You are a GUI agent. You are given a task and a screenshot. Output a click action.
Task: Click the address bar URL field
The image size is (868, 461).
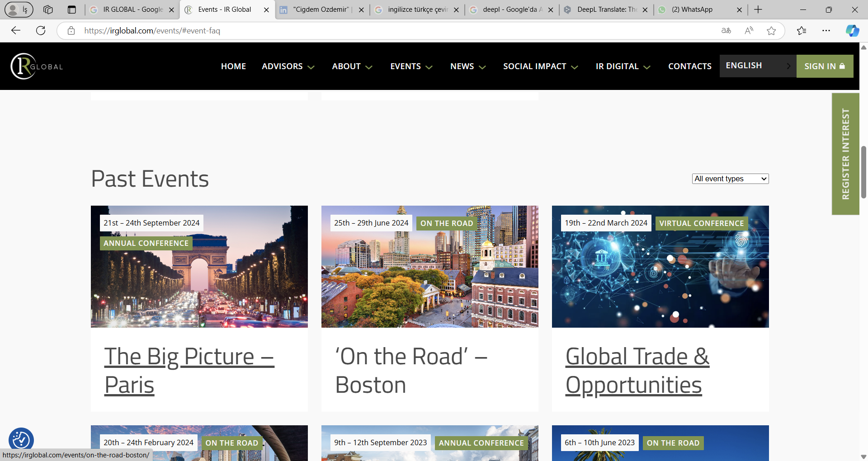coord(398,30)
